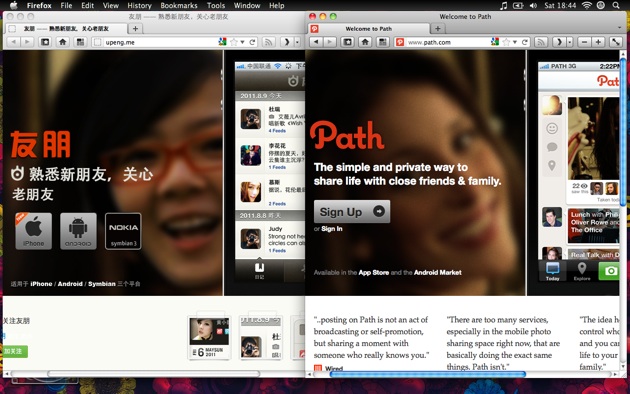Click Google services icon in Path address bar
This screenshot has width=630, height=394.
(495, 42)
